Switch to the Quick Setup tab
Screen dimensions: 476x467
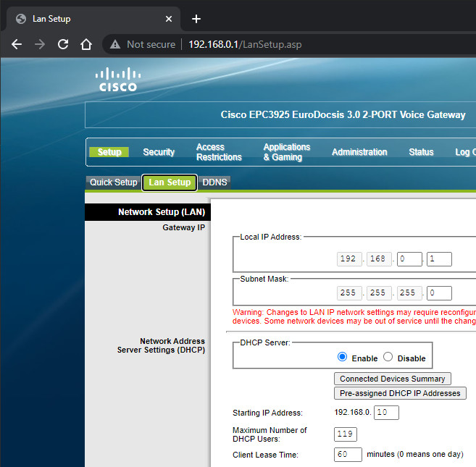pos(114,182)
